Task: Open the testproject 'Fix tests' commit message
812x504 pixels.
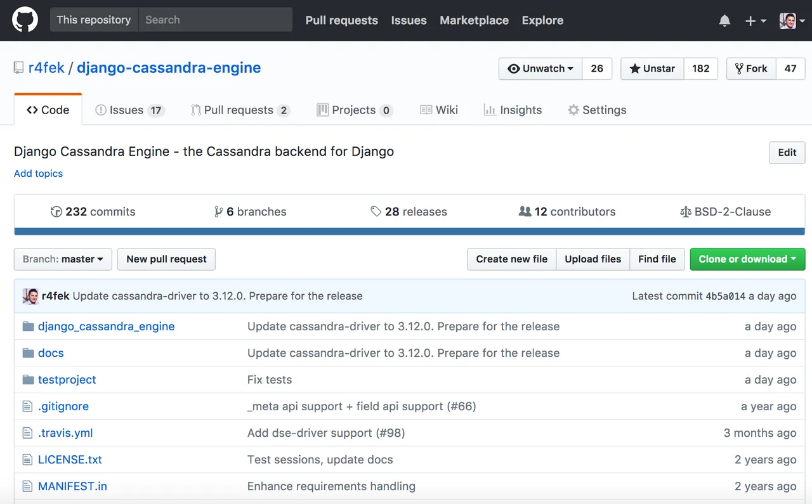Action: [x=270, y=380]
